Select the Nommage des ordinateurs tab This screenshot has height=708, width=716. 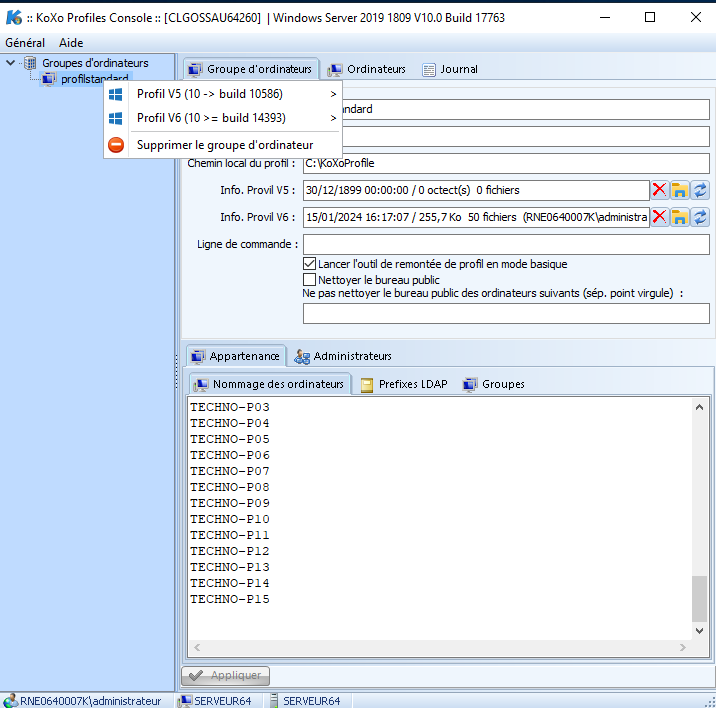point(270,384)
